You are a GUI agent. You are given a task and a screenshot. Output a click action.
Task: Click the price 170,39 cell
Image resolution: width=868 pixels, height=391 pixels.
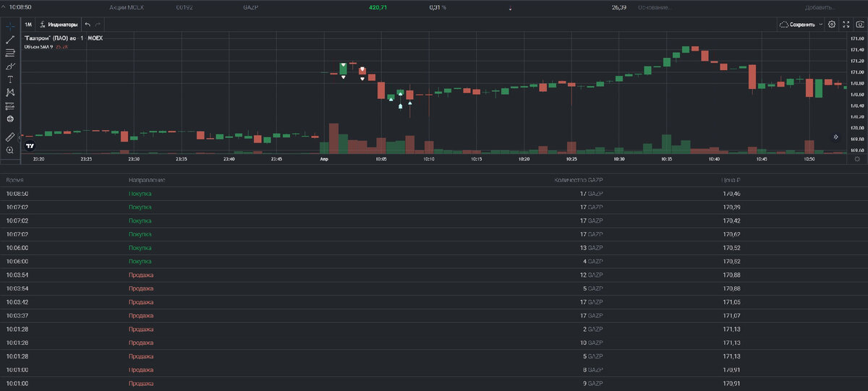tap(731, 207)
